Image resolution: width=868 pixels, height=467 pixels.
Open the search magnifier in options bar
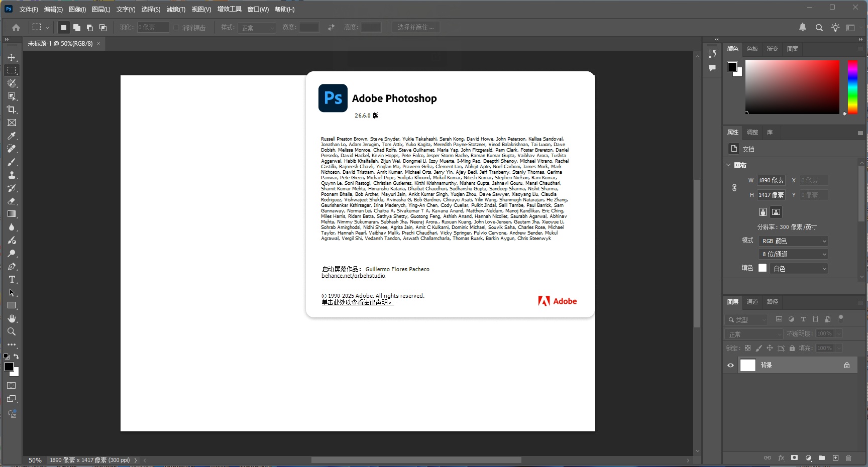(x=819, y=28)
